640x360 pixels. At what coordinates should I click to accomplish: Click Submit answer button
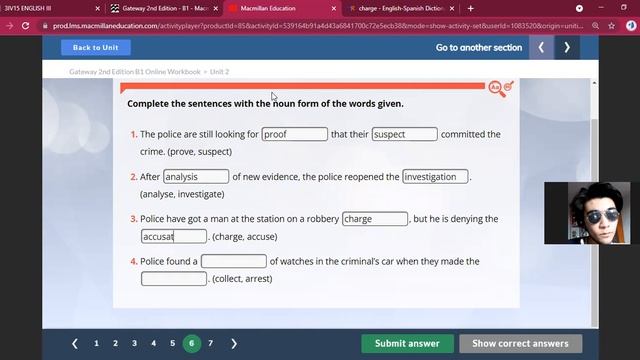click(x=407, y=344)
